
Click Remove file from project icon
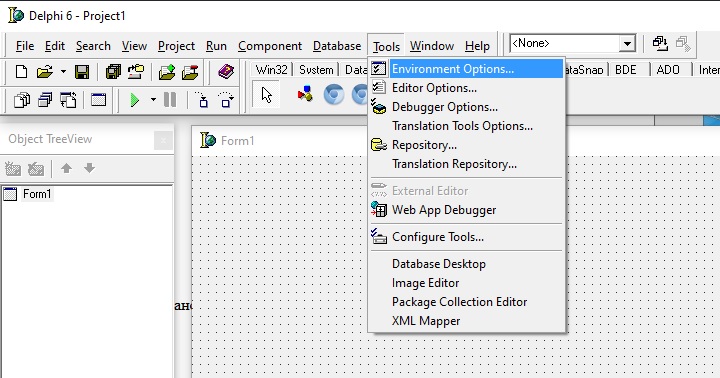click(x=190, y=72)
